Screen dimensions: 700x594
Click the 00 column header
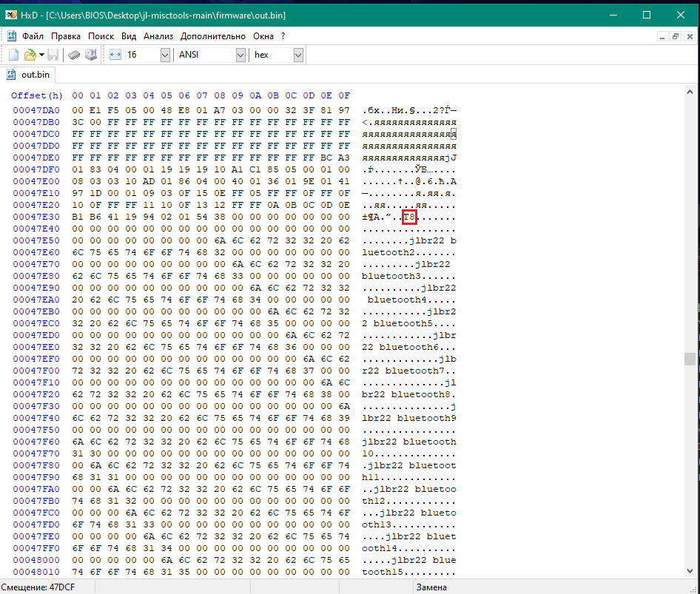tap(78, 95)
